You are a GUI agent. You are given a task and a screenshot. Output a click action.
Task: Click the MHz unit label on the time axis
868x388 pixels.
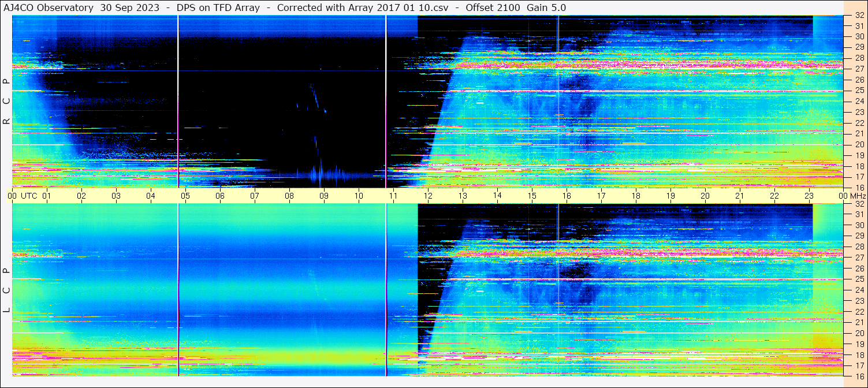pos(857,196)
